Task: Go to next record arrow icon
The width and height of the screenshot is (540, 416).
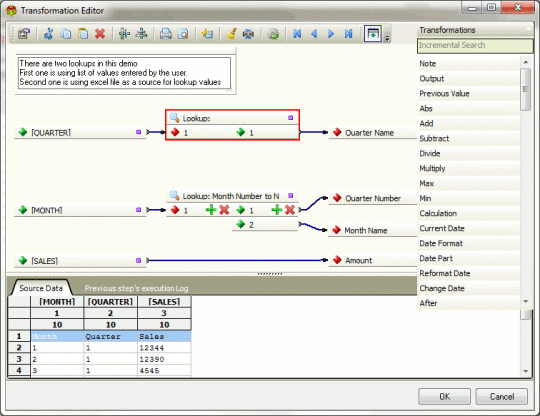Action: pyautogui.click(x=331, y=34)
